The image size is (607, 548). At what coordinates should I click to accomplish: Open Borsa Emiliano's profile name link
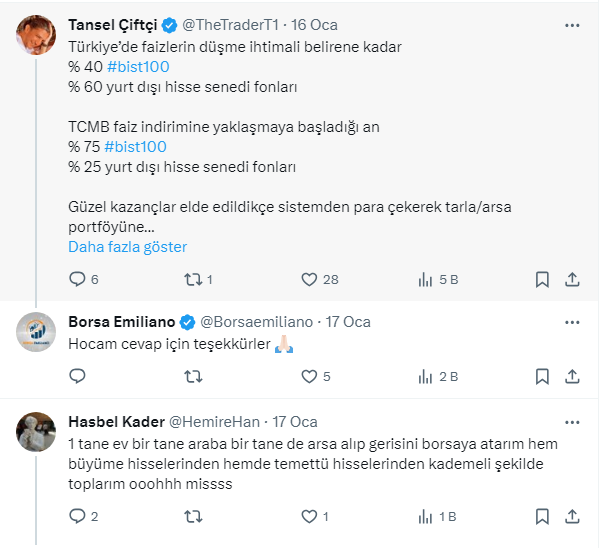tap(120, 322)
